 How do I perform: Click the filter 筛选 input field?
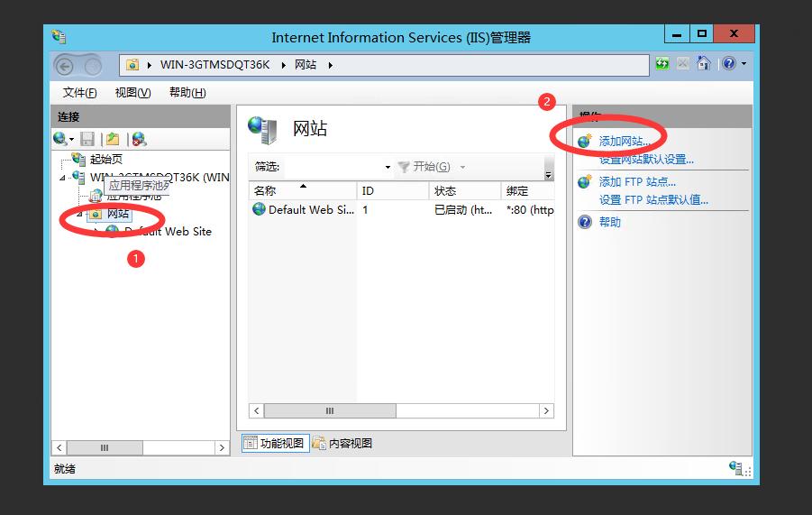[x=333, y=167]
